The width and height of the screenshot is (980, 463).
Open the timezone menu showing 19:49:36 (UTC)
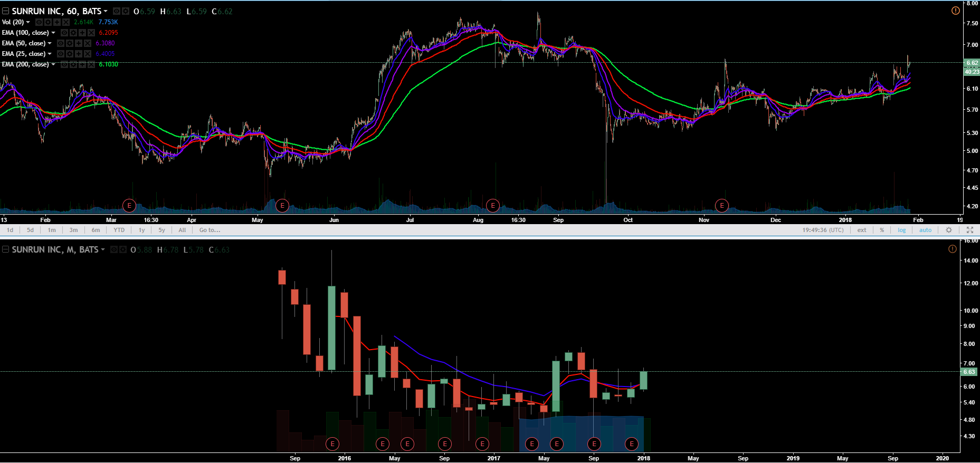coord(823,230)
